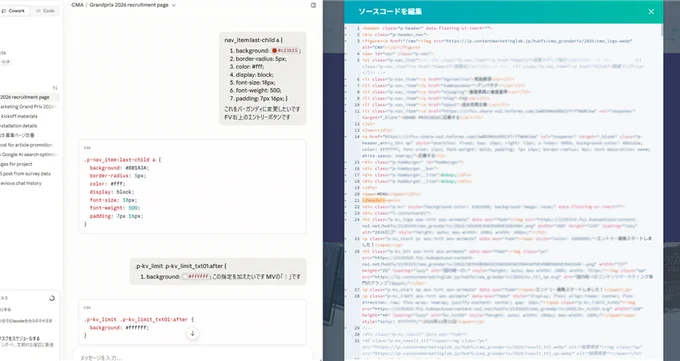680x361 pixels.
Task: Click line number 26 in source editor
Action: [357, 251]
